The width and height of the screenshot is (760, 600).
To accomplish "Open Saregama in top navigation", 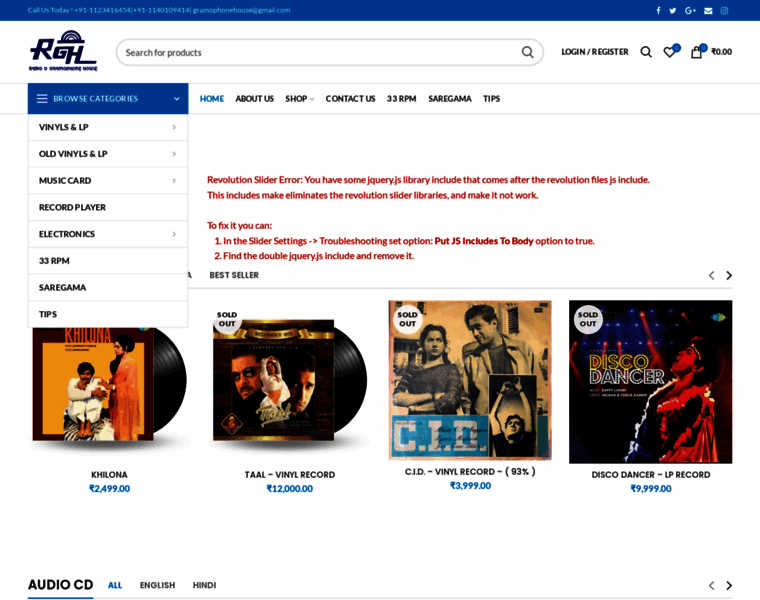I will tap(450, 99).
